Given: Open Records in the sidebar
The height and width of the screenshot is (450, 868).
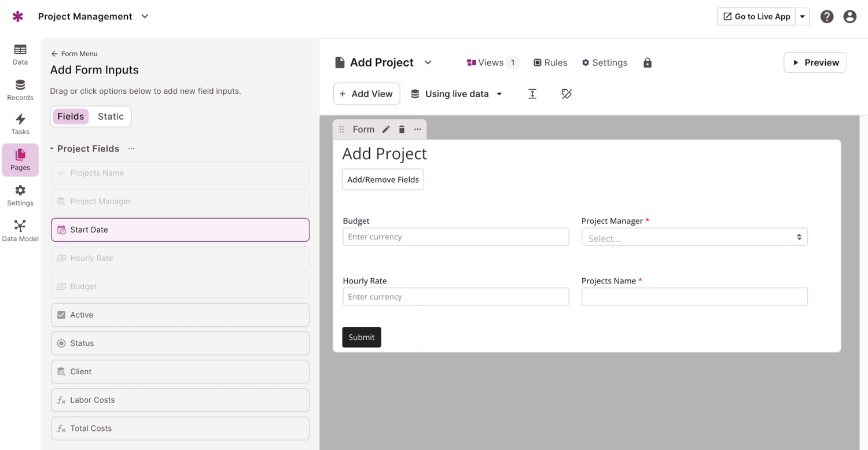Looking at the screenshot, I should [20, 90].
